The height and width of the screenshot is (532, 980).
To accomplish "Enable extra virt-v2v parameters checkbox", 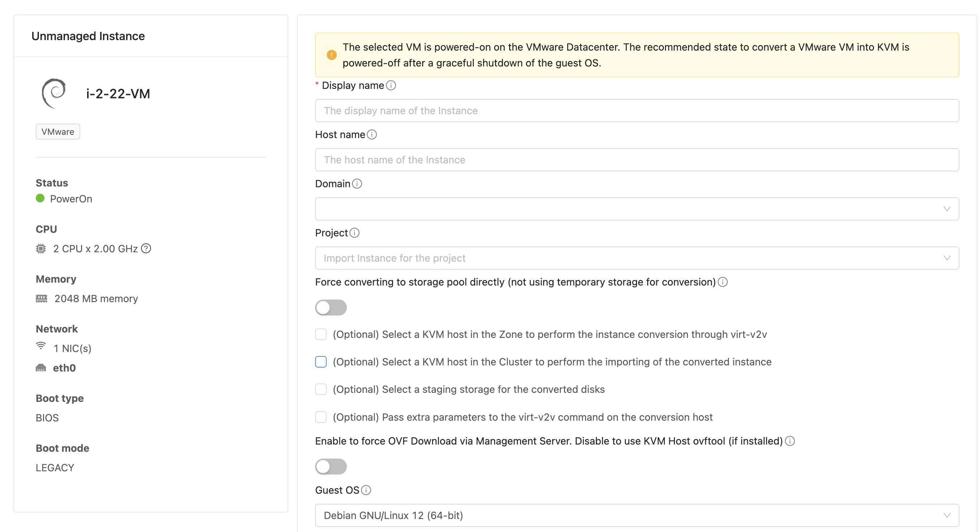I will coord(321,417).
